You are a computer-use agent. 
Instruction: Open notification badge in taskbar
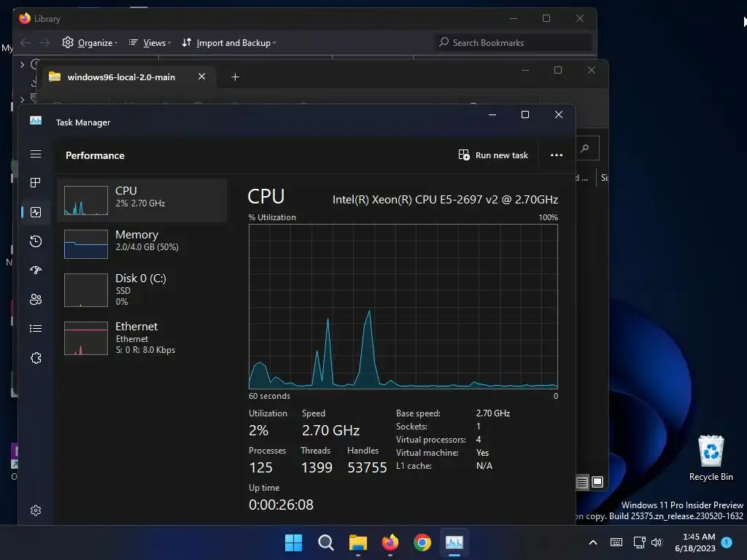point(727,542)
